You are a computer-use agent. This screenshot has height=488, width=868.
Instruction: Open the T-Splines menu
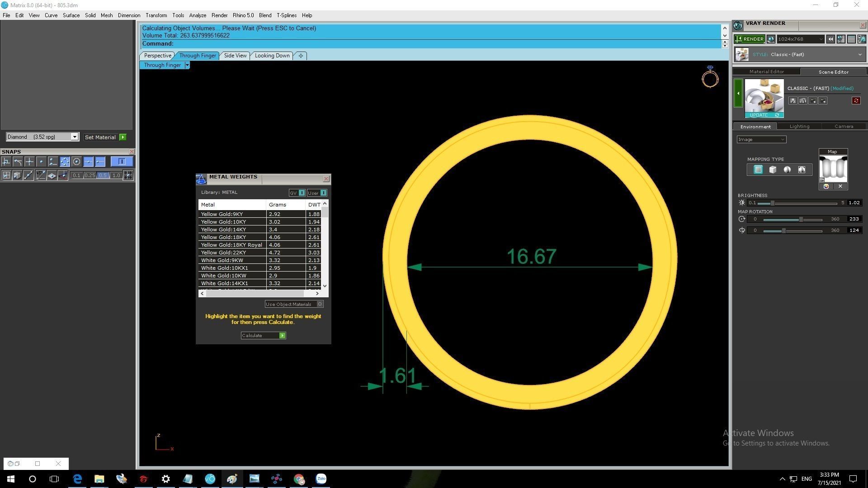(286, 15)
